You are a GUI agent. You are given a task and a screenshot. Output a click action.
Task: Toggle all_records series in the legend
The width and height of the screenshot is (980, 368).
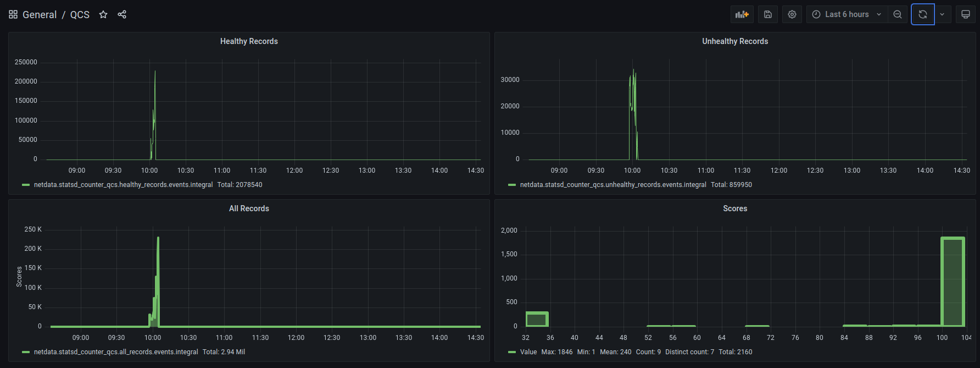115,352
